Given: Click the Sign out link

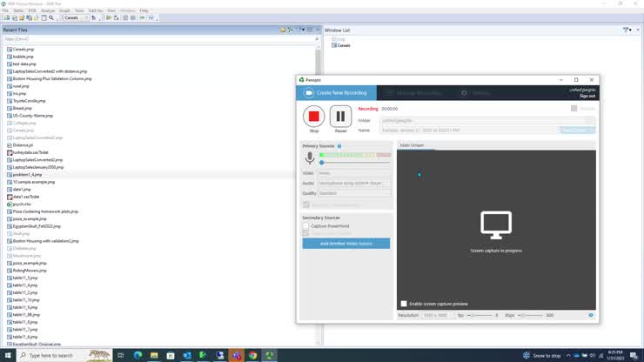Looking at the screenshot, I should click(587, 96).
